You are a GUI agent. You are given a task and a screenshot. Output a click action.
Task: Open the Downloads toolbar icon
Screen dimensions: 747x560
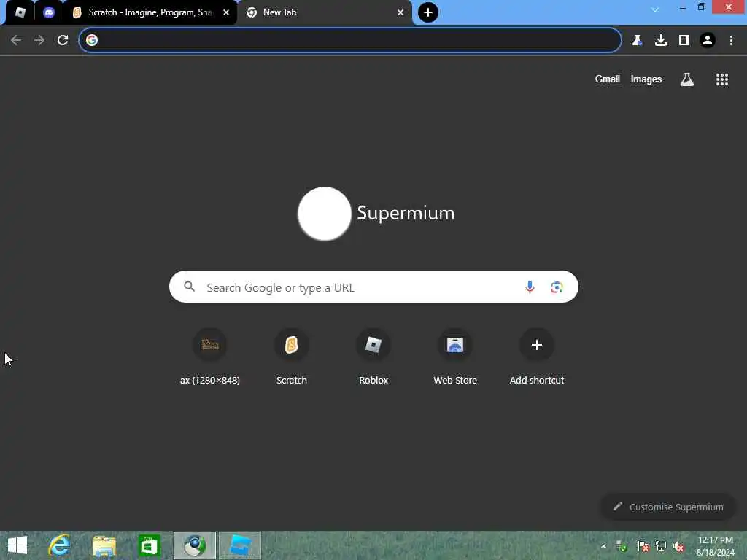(x=660, y=40)
